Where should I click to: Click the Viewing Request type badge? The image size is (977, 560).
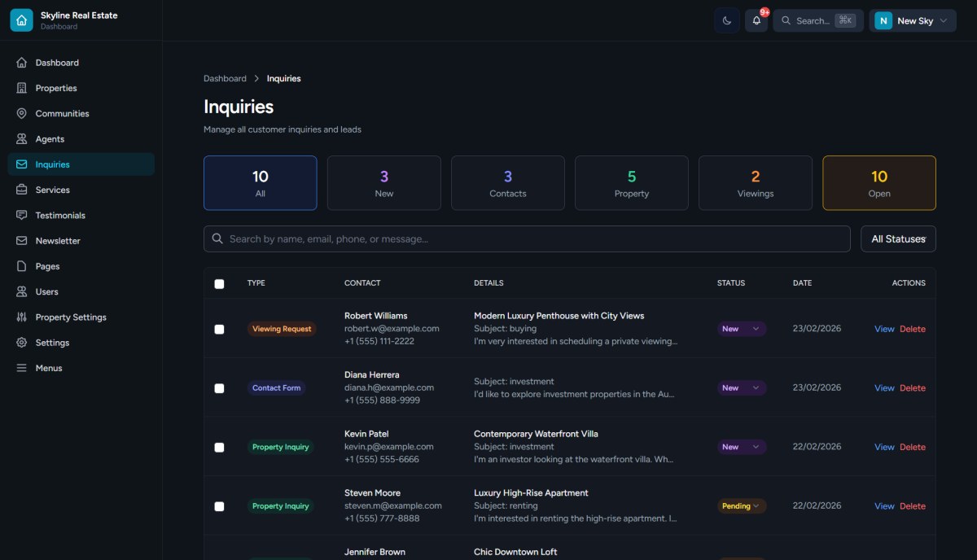(x=282, y=329)
